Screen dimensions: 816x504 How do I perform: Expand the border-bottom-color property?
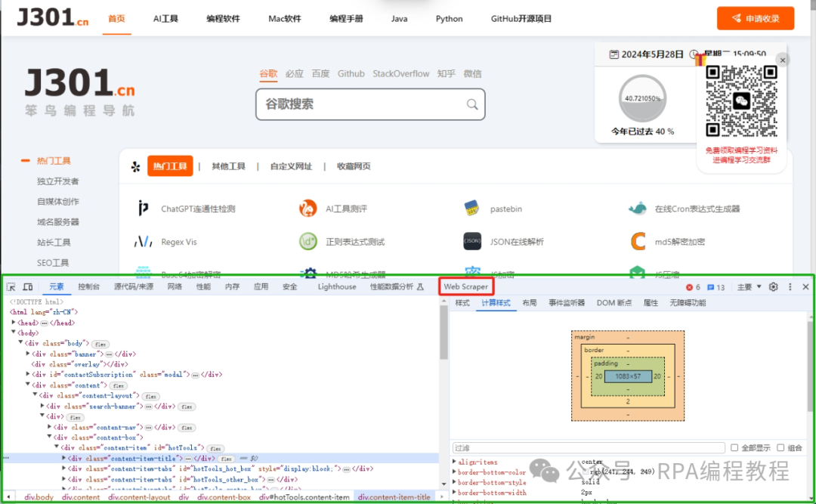pos(454,472)
